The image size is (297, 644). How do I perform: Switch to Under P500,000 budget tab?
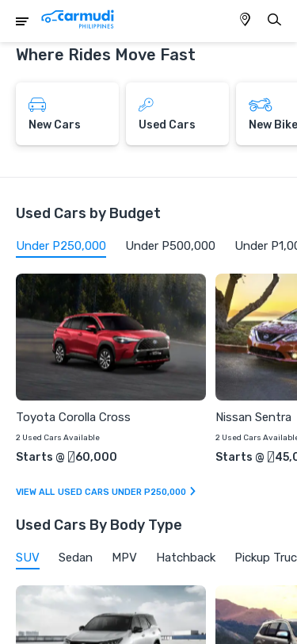(x=170, y=246)
